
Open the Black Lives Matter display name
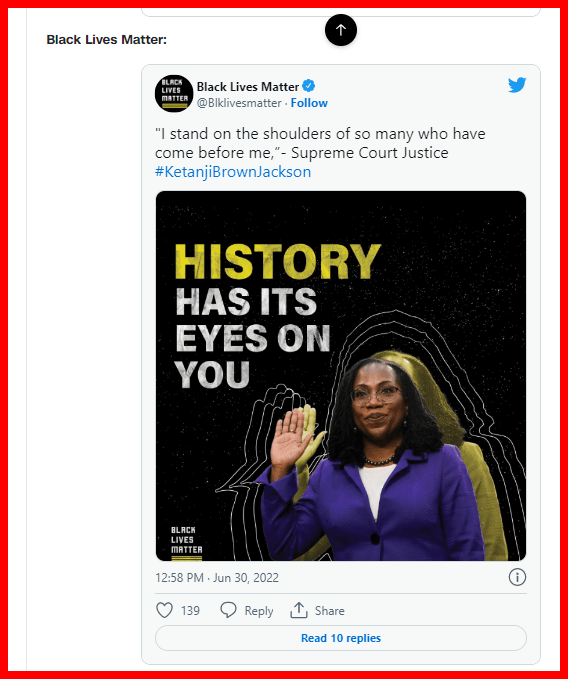[x=248, y=87]
